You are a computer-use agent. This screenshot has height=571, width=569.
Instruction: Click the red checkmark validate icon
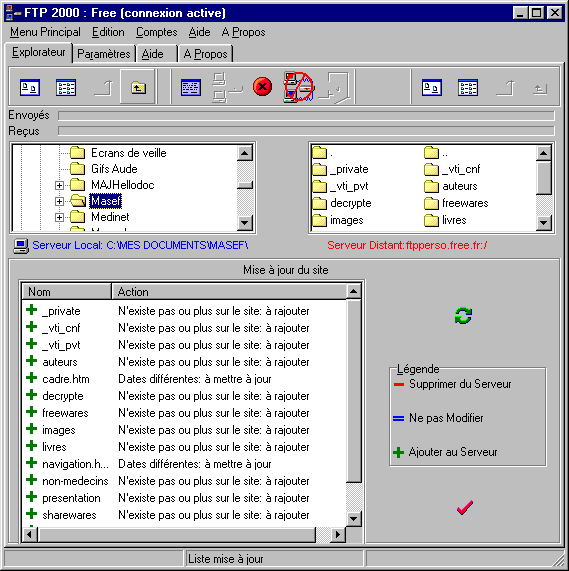pos(465,507)
